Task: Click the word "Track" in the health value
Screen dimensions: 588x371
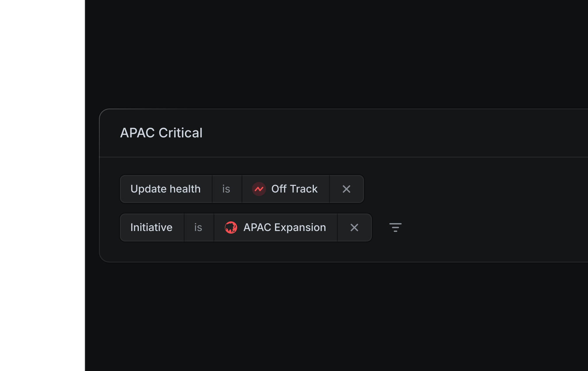Action: click(304, 189)
